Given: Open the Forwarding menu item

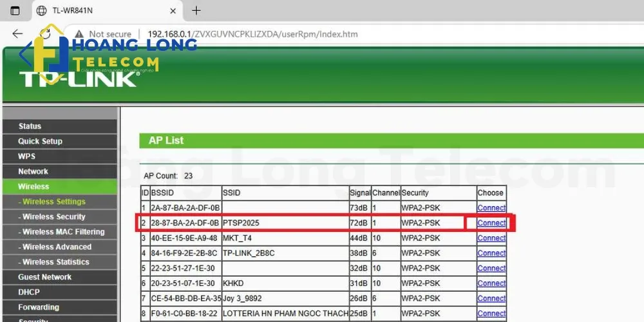Looking at the screenshot, I should (x=60, y=307).
